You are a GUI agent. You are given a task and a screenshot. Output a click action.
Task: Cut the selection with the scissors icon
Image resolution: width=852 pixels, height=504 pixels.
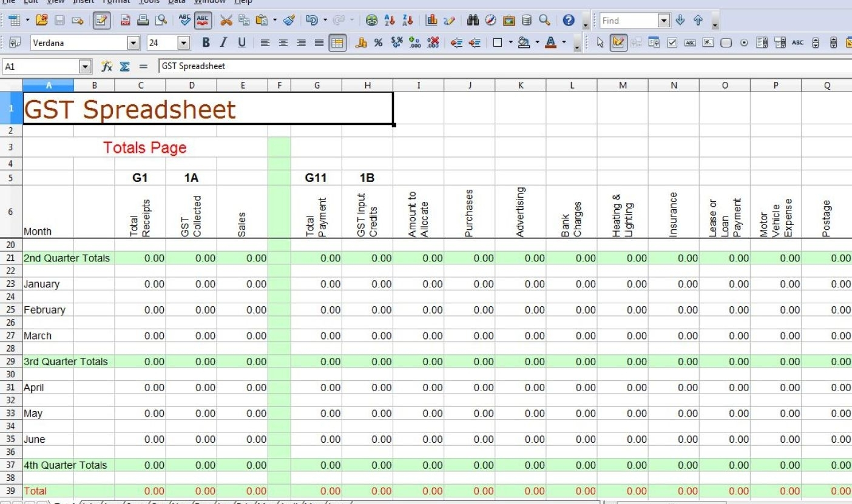(x=226, y=21)
